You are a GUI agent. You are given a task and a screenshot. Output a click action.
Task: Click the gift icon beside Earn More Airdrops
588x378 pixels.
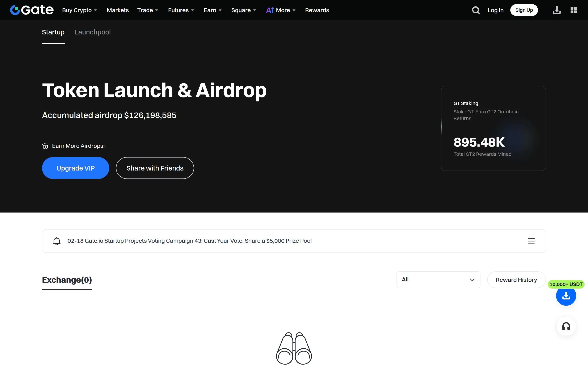pos(45,146)
